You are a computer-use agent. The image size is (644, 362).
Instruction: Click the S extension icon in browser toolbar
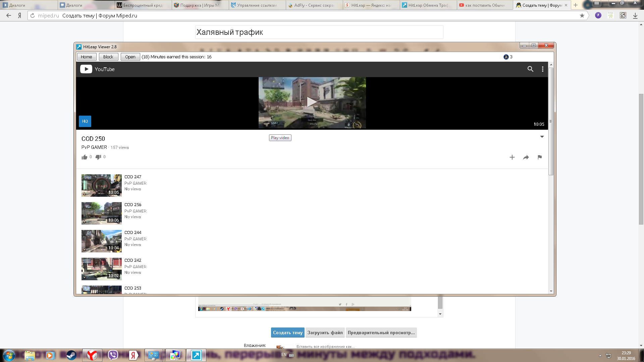[623, 15]
